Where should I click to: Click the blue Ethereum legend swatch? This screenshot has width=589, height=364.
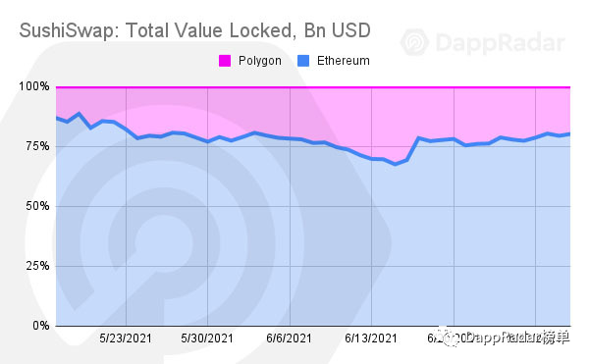303,61
